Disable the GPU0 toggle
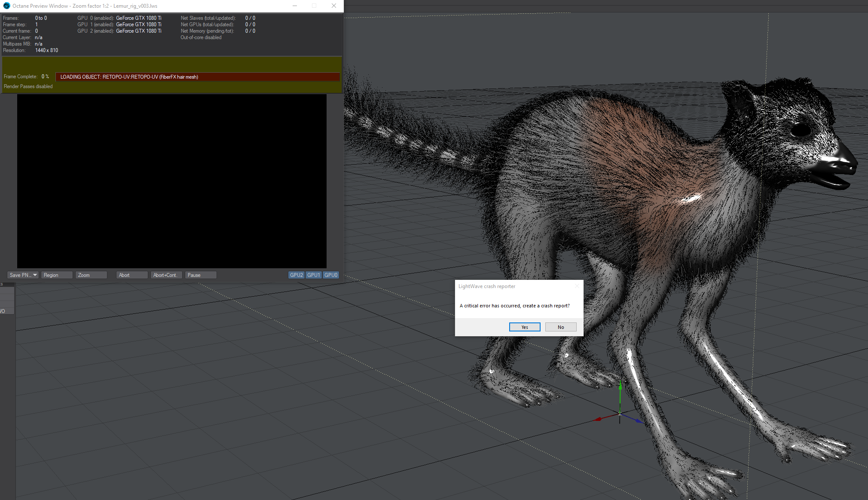This screenshot has width=868, height=500. click(x=331, y=275)
